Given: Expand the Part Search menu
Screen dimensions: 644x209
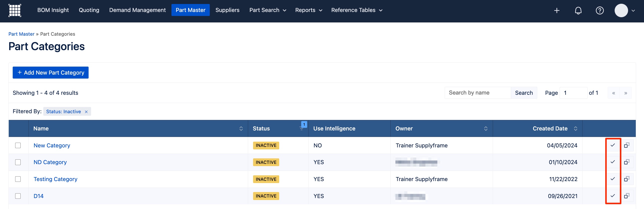Looking at the screenshot, I should click(268, 10).
